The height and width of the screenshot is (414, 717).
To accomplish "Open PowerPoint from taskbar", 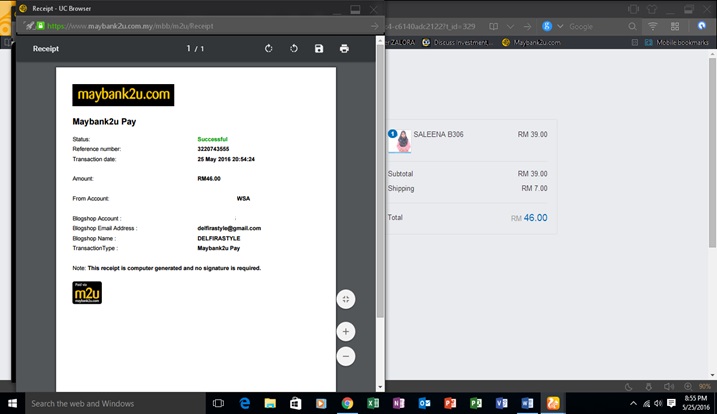I will 450,403.
